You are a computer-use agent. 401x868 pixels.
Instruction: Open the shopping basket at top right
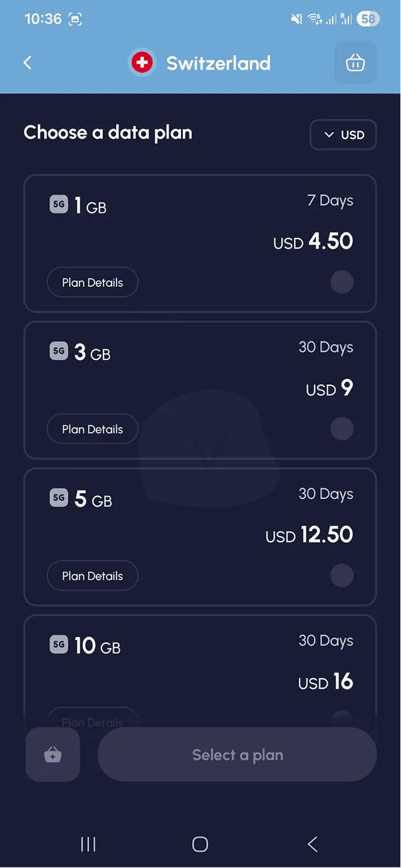[x=355, y=63]
